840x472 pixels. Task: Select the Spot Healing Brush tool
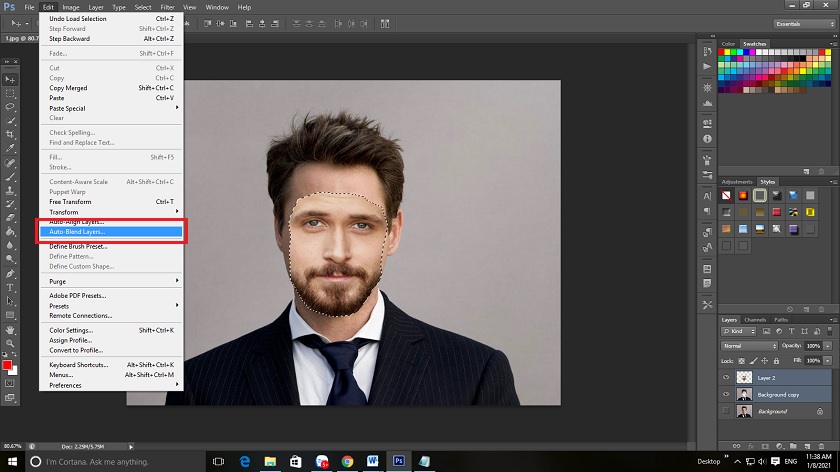(10, 163)
